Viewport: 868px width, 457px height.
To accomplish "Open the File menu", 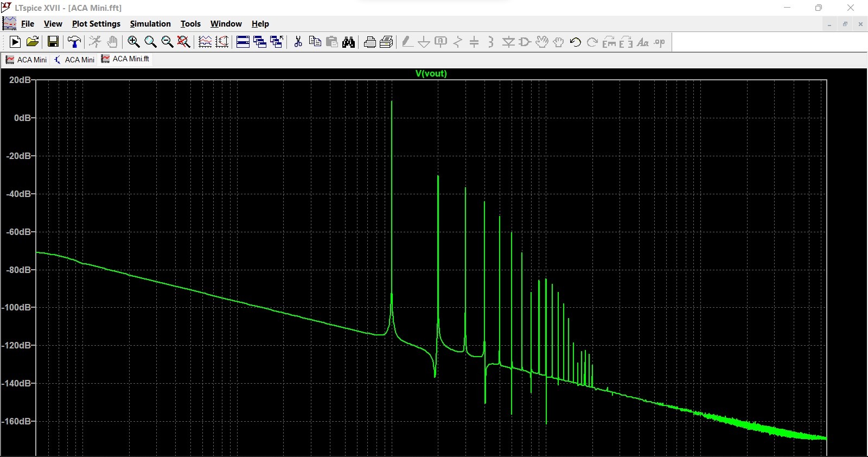I will 28,24.
